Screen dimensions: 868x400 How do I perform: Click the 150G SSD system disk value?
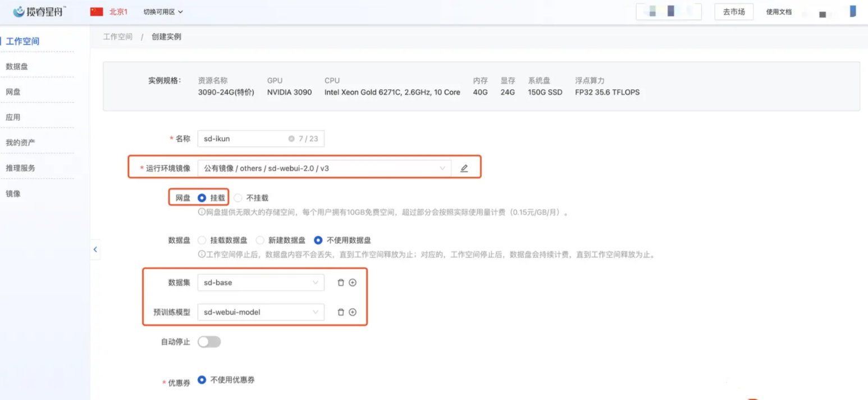pos(546,92)
